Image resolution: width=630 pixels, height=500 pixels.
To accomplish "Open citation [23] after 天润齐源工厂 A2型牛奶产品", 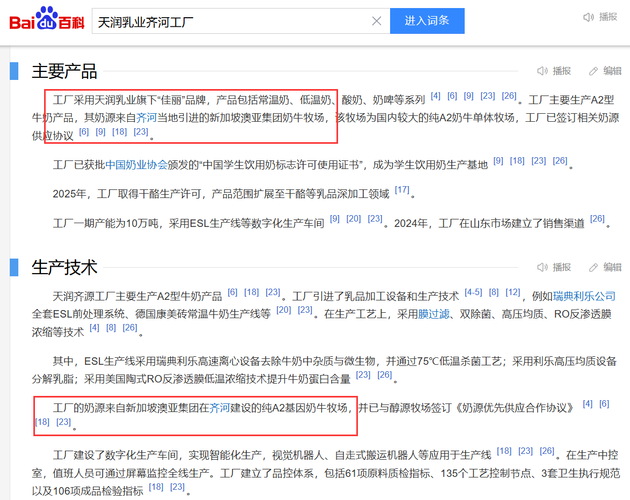I will point(273,293).
